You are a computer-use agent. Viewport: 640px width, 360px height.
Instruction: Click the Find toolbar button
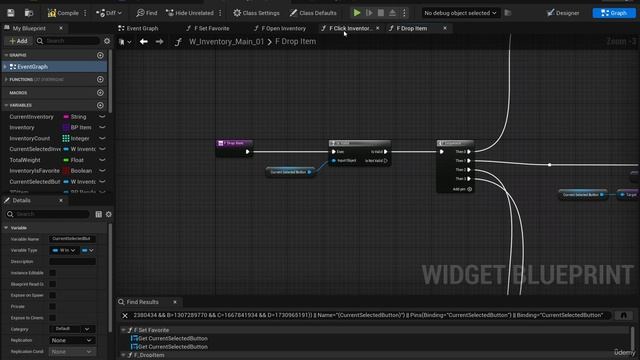pyautogui.click(x=147, y=13)
